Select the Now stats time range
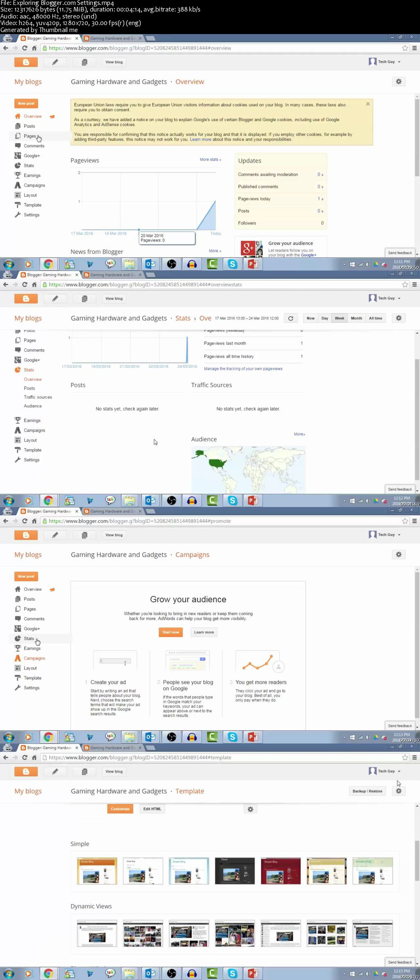The width and height of the screenshot is (420, 980). tap(310, 318)
